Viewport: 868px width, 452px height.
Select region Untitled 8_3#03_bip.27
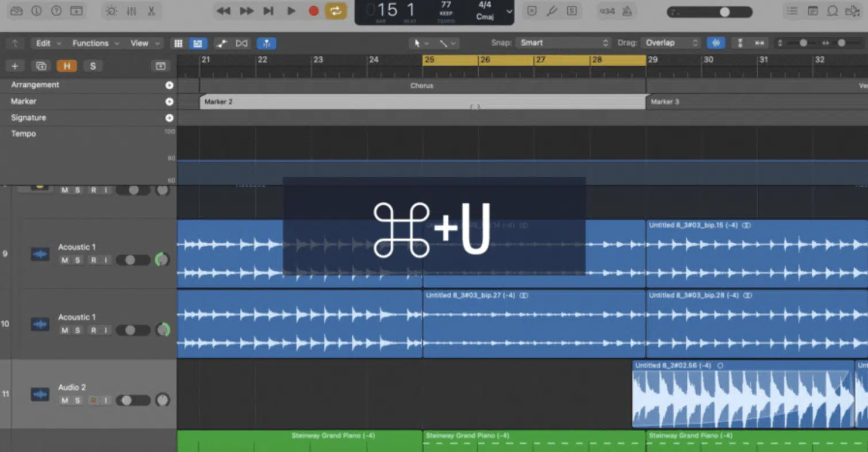pyautogui.click(x=534, y=324)
